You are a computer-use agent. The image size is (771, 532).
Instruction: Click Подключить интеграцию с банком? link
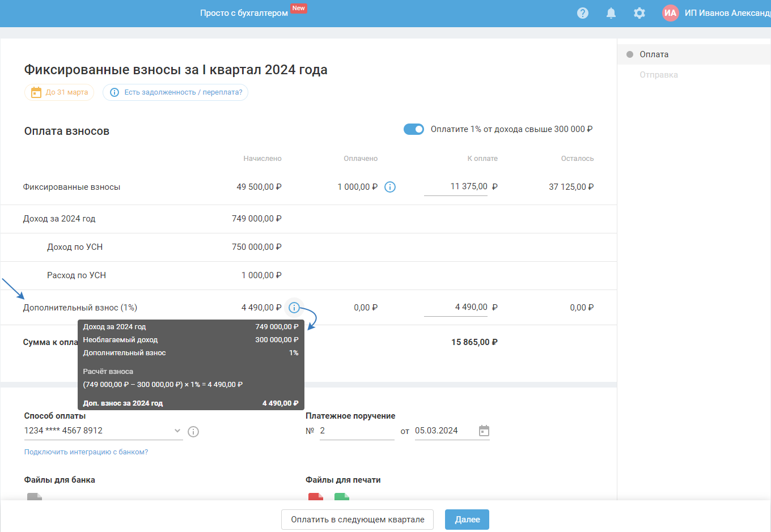pyautogui.click(x=86, y=452)
